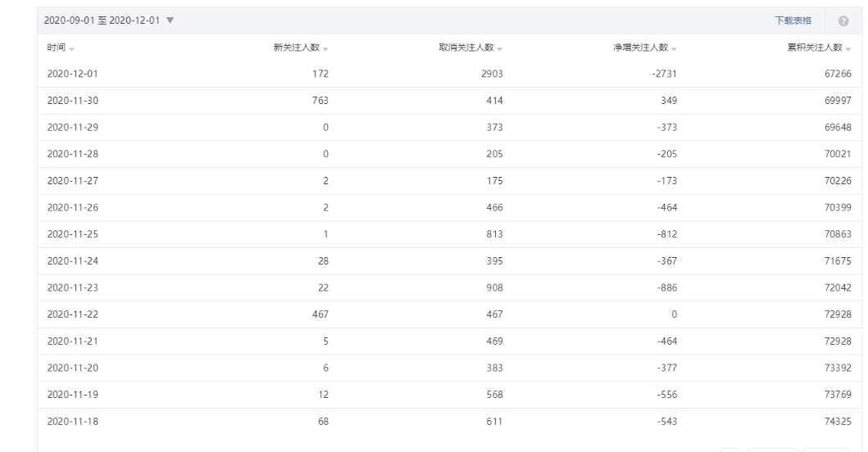The height and width of the screenshot is (452, 868).
Task: Sort by 取消关注人数 column arrow
Action: point(499,49)
